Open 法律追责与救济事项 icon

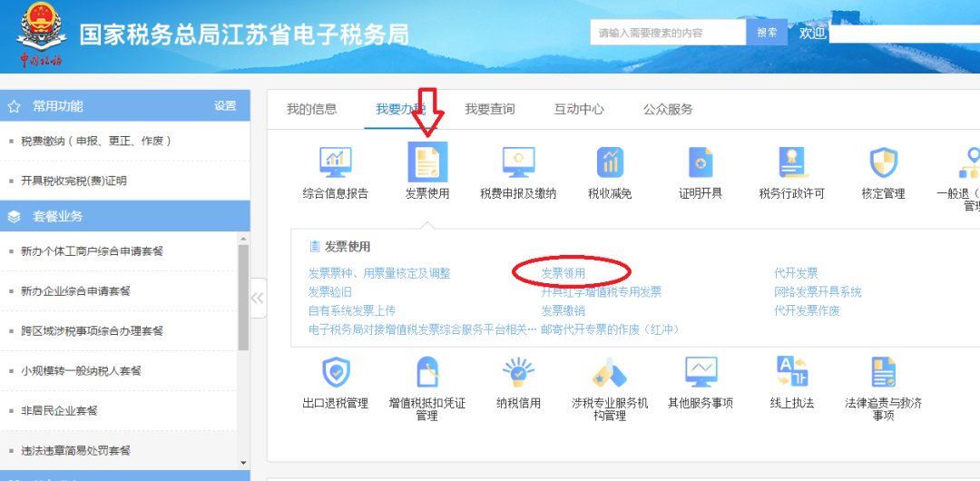click(884, 372)
